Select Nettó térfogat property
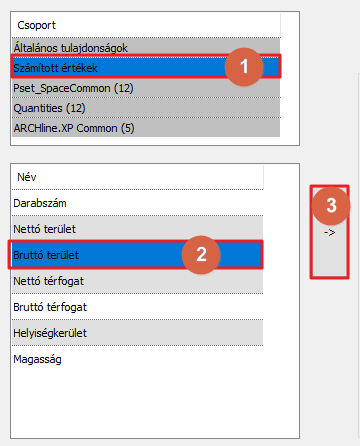The image size is (360, 446). 137,281
